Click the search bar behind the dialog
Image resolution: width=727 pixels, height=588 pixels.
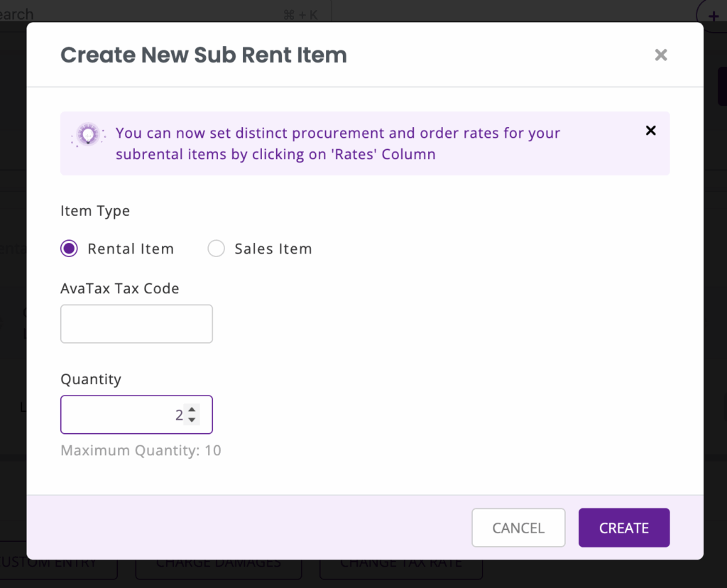pyautogui.click(x=142, y=13)
